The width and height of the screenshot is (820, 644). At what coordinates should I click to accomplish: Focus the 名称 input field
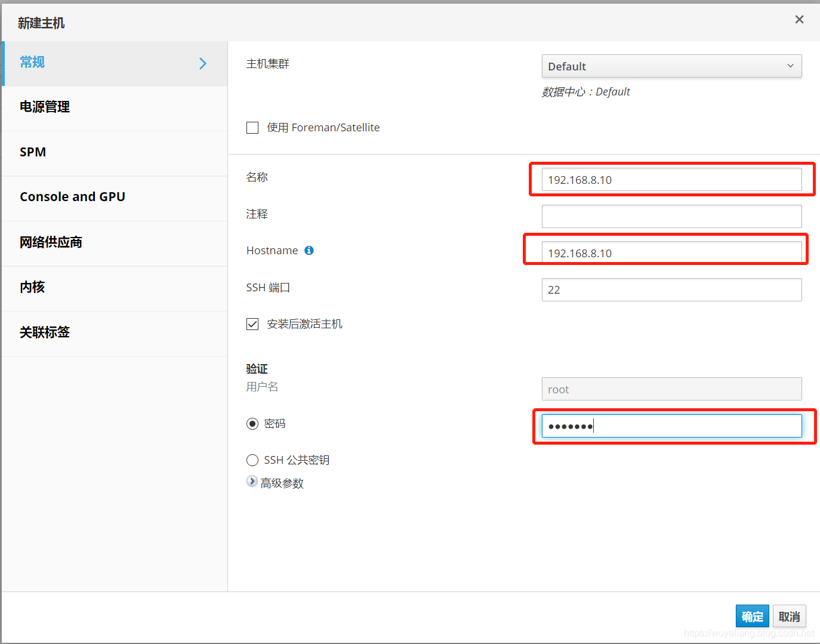tap(671, 180)
